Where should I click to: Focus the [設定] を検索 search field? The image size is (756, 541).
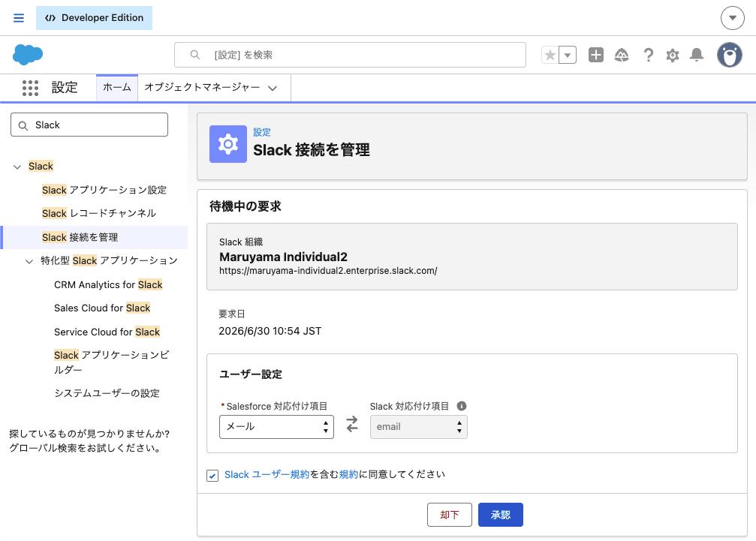tap(350, 55)
